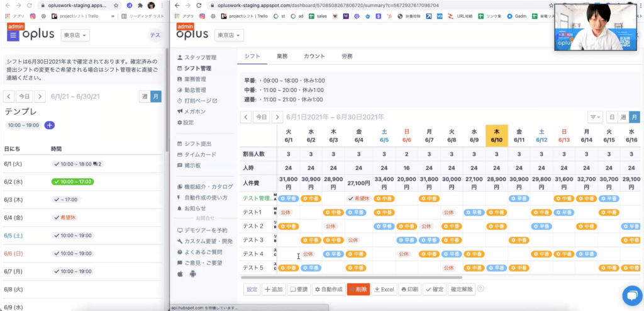Screen dimensions: 644x311
Task: Open the スタッフ管理 sidebar menu item
Action: tap(197, 57)
